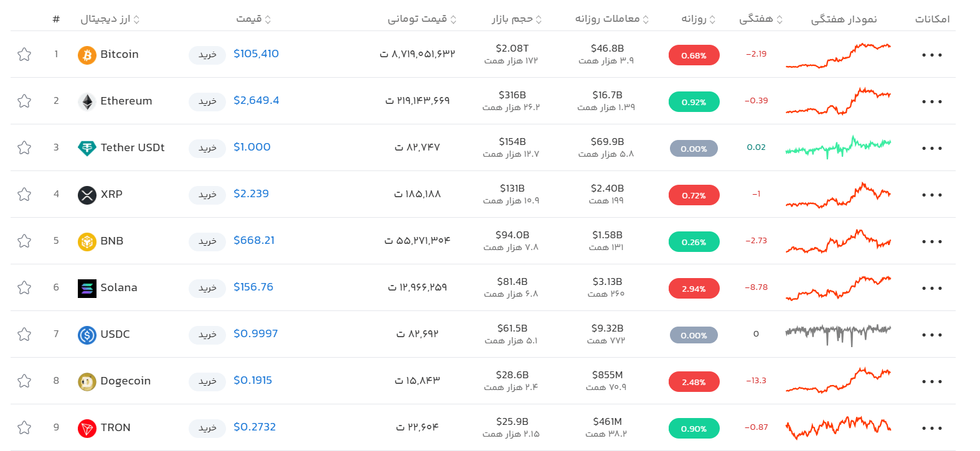Click the BNB logo icon

(87, 241)
